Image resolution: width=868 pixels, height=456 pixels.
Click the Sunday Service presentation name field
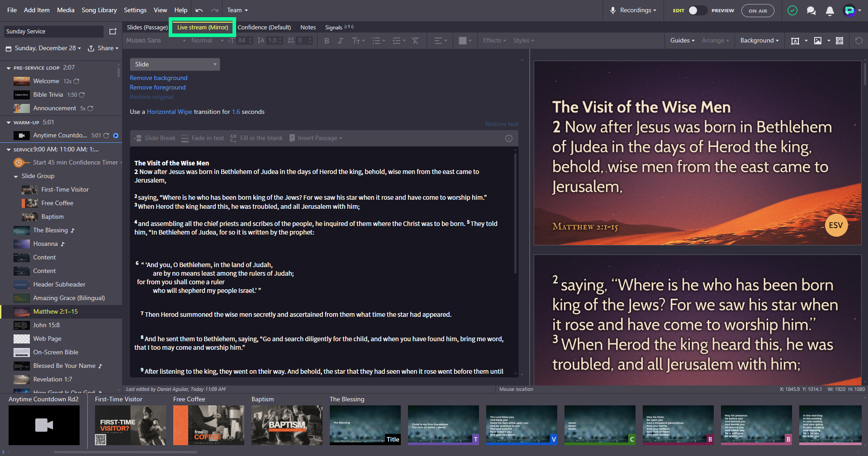[x=54, y=32]
